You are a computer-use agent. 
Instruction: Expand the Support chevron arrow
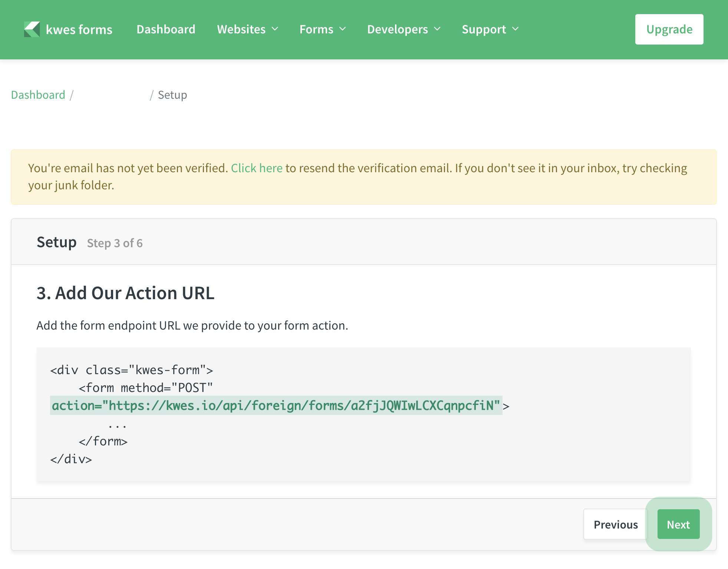pyautogui.click(x=515, y=29)
